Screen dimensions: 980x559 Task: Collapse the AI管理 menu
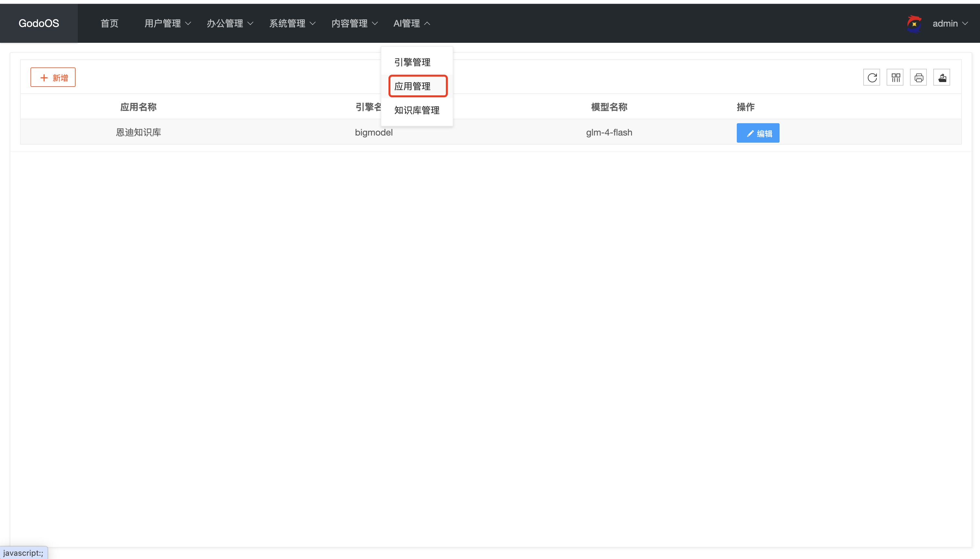pyautogui.click(x=410, y=23)
